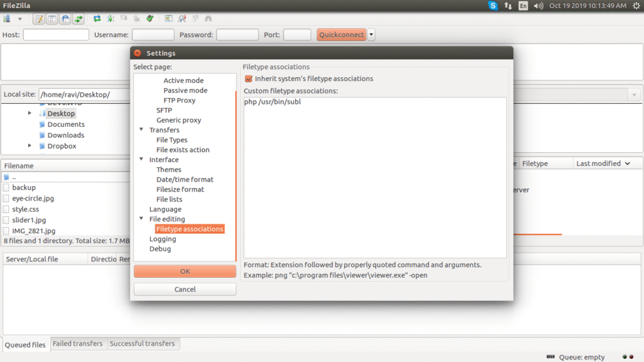Collapse the Transfers tree section
The width and height of the screenshot is (644, 362).
[142, 130]
